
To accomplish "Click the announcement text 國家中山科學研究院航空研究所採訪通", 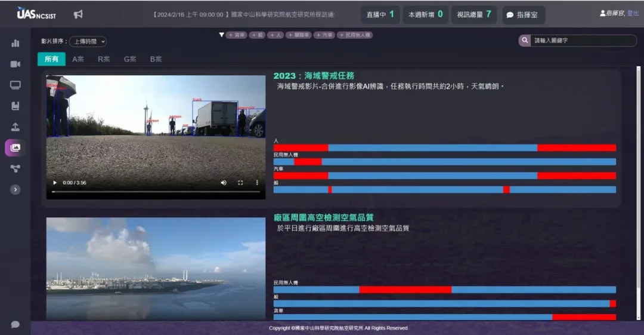I will point(283,14).
